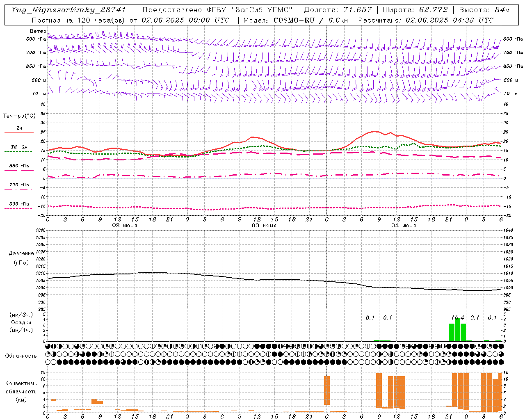The image size is (525, 420).
Task: Click the Облачность cloud cover label
Action: [x=21, y=356]
